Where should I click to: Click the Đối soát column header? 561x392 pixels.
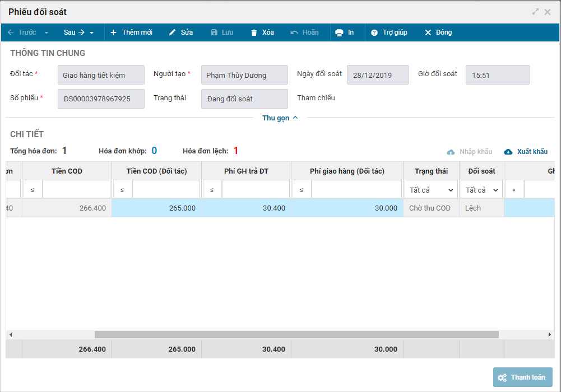coord(481,171)
